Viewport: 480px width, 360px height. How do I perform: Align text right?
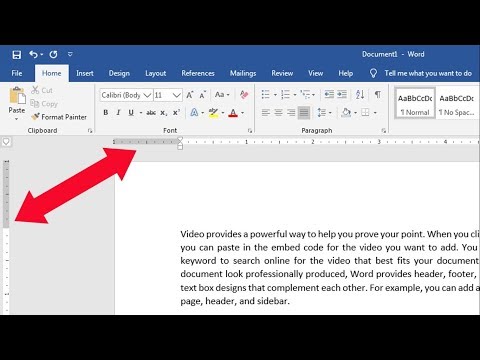tap(291, 113)
